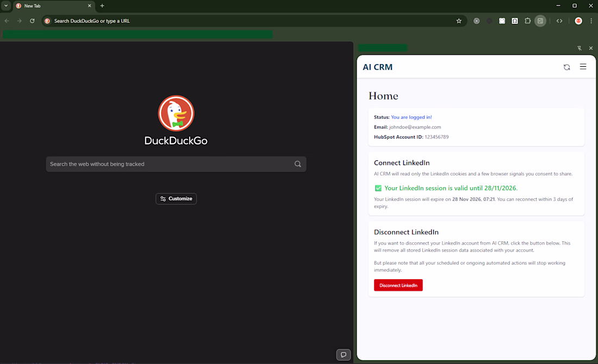Maximize the browser window

pos(575,6)
